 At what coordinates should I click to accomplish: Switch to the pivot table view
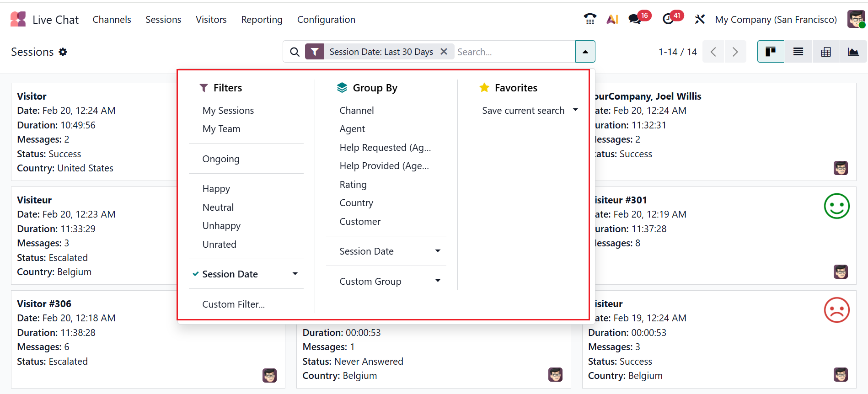tap(826, 52)
